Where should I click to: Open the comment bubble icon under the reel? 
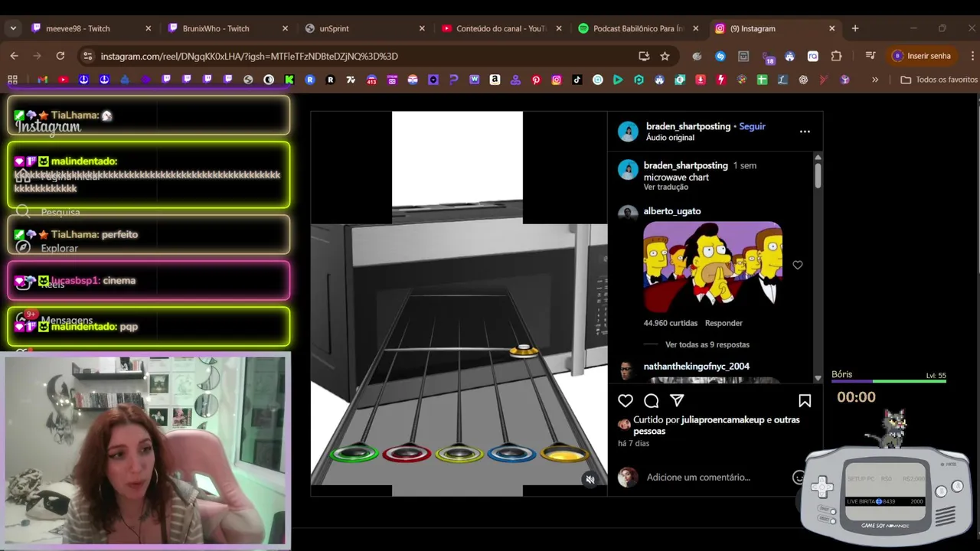tap(652, 400)
